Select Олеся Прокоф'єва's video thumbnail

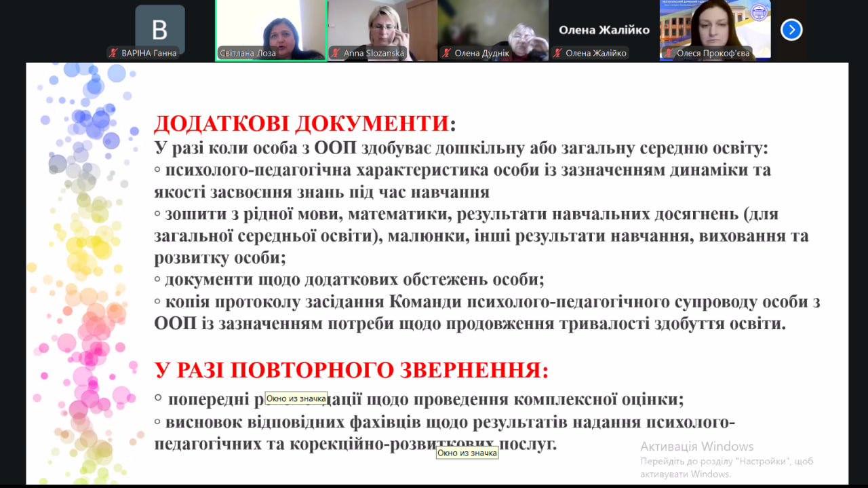point(715,26)
